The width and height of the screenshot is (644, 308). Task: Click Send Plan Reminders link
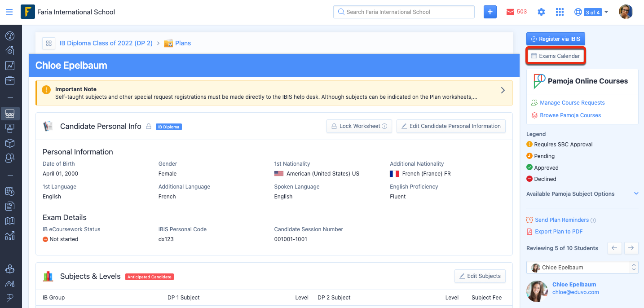pyautogui.click(x=562, y=220)
